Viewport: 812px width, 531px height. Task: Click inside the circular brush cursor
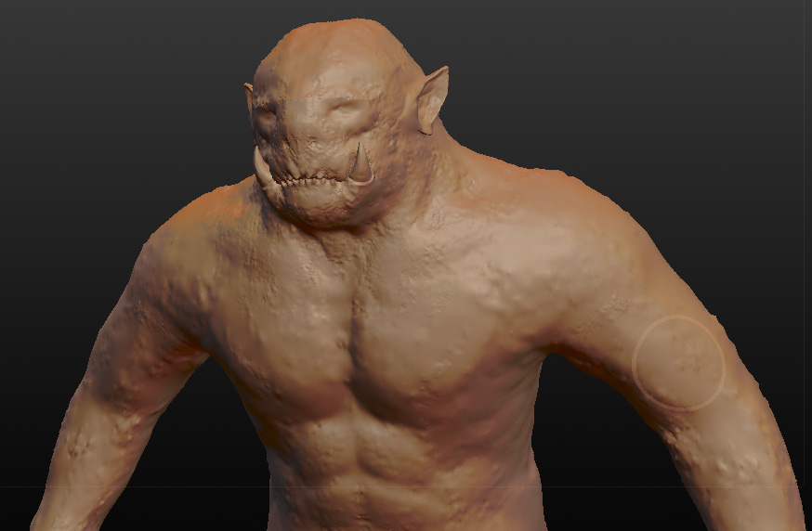(x=678, y=363)
